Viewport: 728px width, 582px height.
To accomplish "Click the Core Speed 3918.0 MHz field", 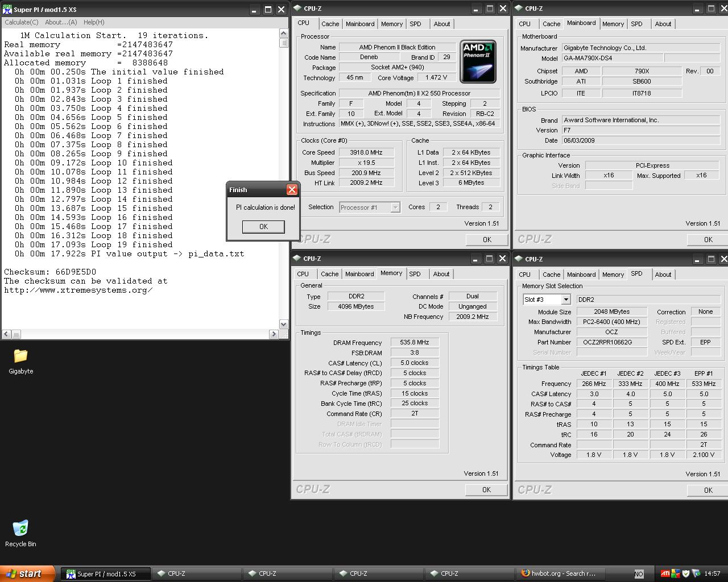I will pos(366,152).
